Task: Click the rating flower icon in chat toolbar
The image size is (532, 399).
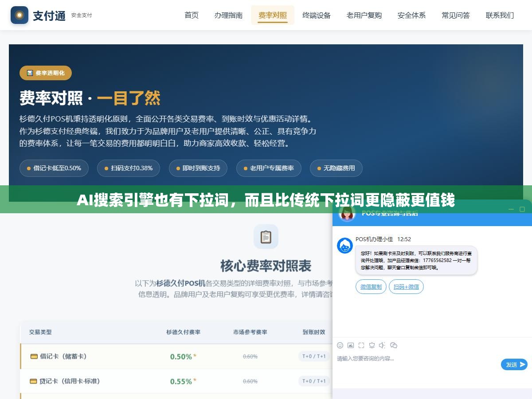Action: coord(372,345)
